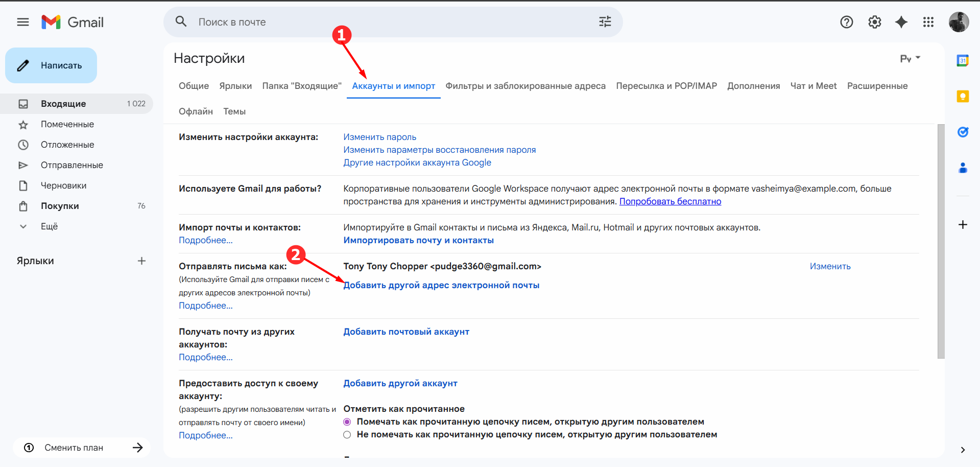Open the Расширенные tab
Image resolution: width=980 pixels, height=467 pixels.
pyautogui.click(x=877, y=86)
